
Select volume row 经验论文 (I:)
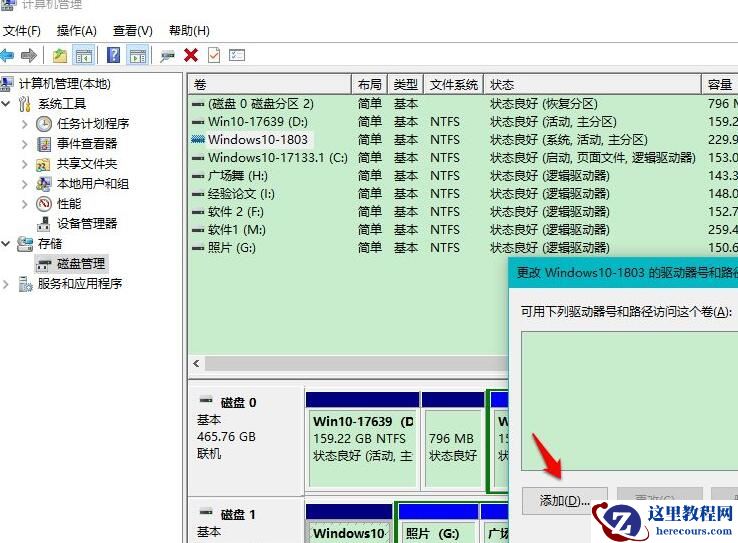point(464,193)
